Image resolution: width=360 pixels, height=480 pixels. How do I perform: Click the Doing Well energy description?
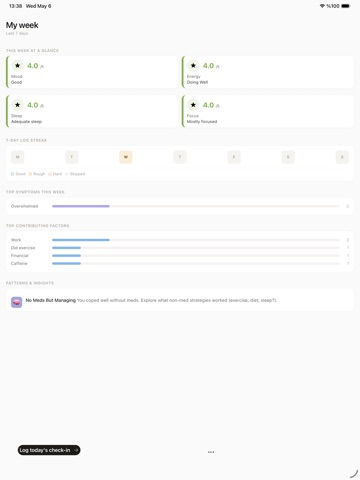pos(197,82)
